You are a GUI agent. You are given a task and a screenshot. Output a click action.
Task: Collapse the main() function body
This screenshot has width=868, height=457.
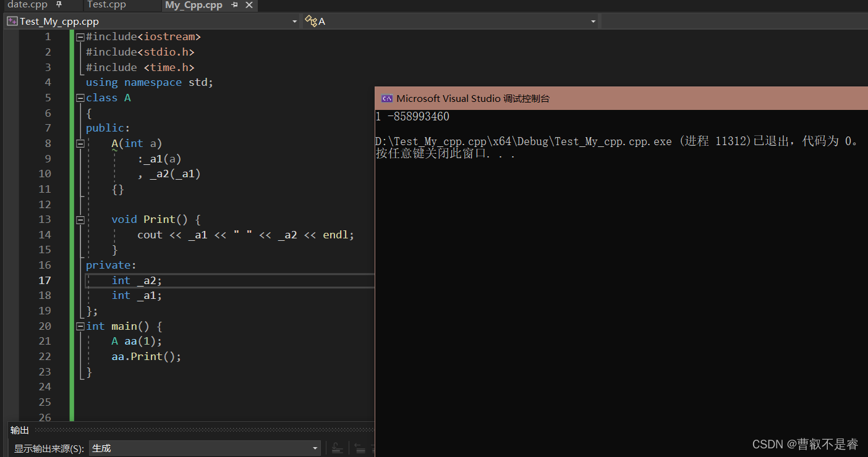click(80, 325)
